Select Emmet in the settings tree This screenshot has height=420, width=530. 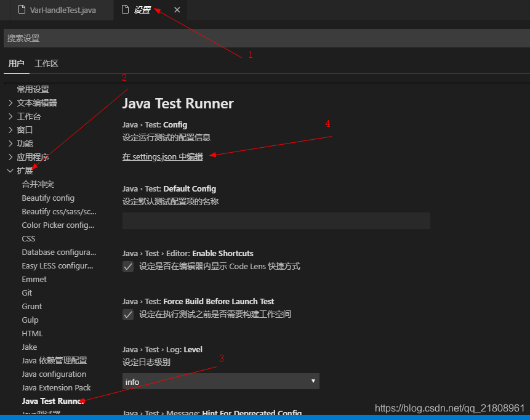click(x=34, y=280)
